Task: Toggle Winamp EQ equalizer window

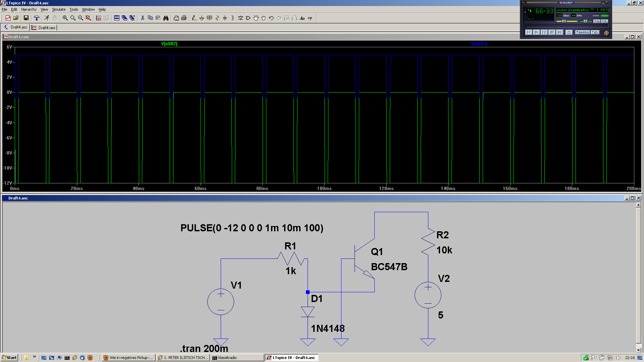Action: pos(597,21)
